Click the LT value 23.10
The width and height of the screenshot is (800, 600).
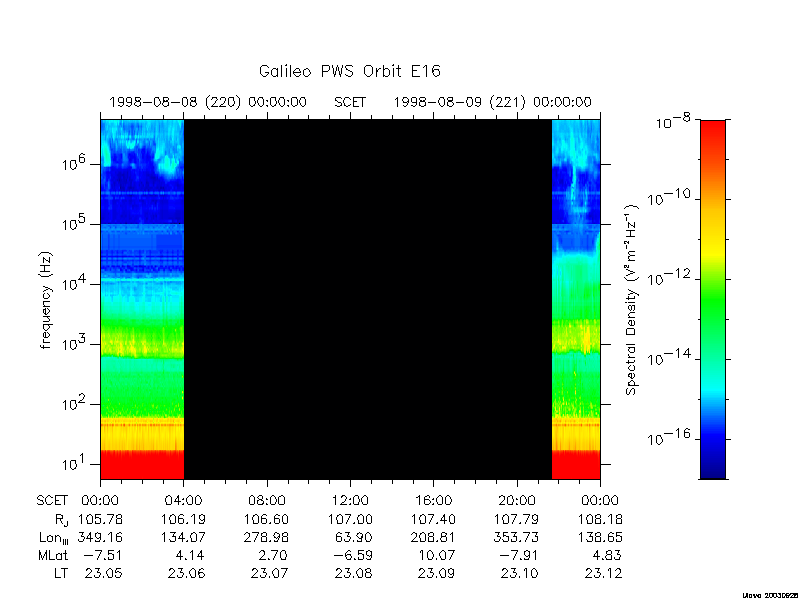520,573
